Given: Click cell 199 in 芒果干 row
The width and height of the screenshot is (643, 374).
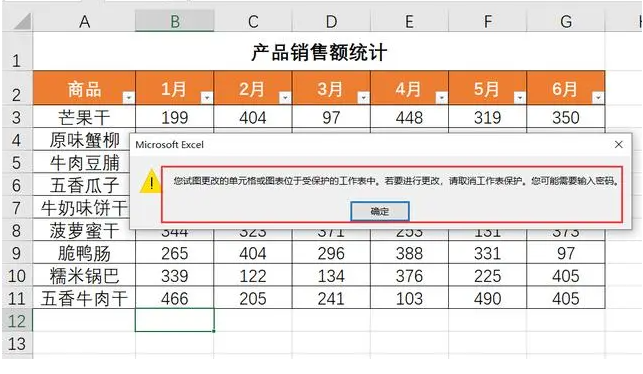Looking at the screenshot, I should click(175, 117).
